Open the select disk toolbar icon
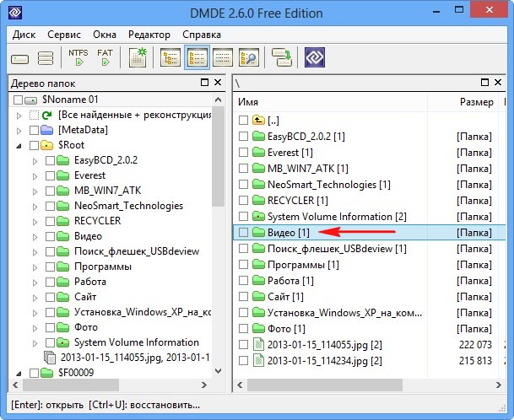This screenshot has width=514, height=420. 20,58
